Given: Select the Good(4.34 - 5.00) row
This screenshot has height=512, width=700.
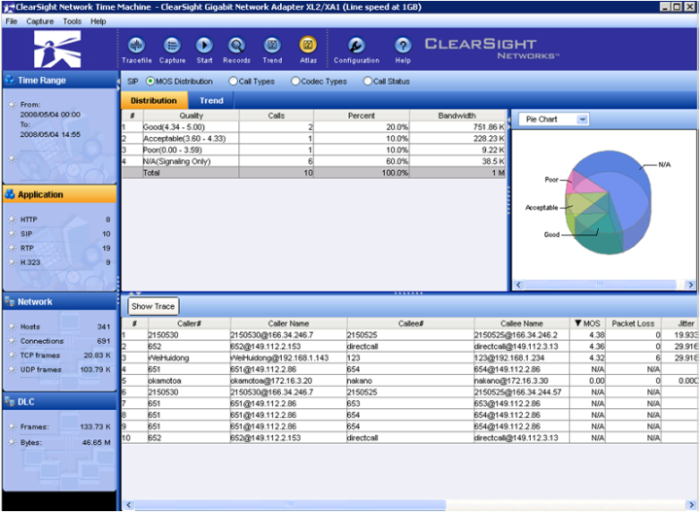Looking at the screenshot, I should (314, 127).
